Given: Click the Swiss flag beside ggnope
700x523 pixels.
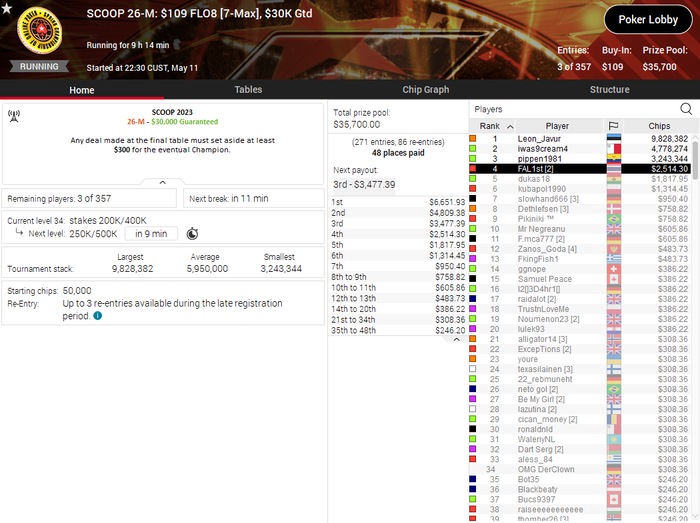Looking at the screenshot, I should coord(614,269).
